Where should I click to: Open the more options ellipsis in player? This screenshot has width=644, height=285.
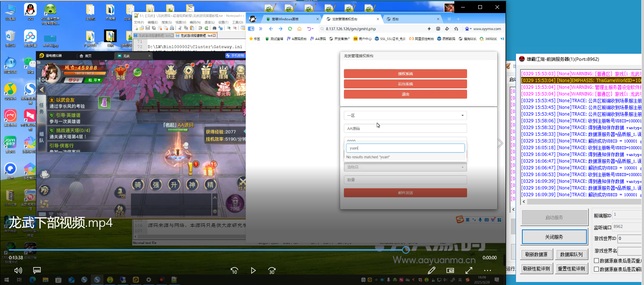tap(488, 270)
